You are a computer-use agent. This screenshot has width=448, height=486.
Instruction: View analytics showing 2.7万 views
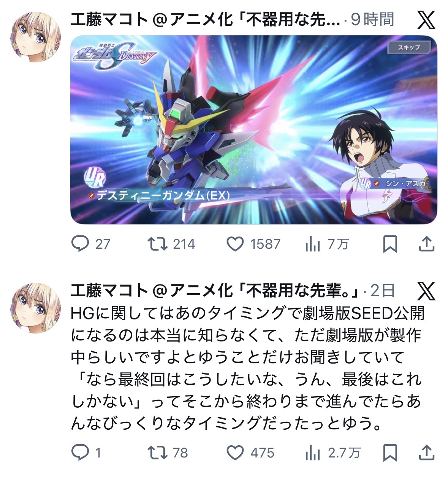click(312, 453)
